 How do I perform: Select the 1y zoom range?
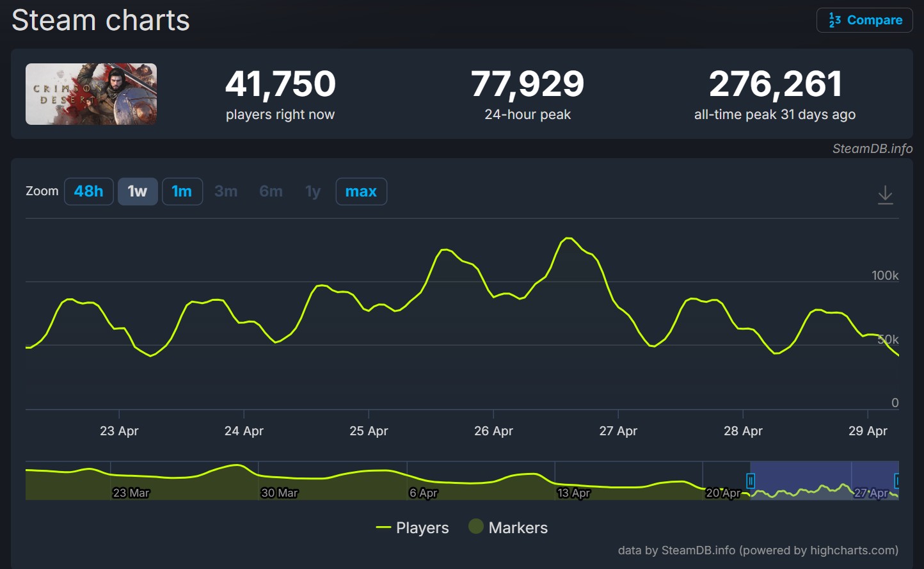pos(313,191)
